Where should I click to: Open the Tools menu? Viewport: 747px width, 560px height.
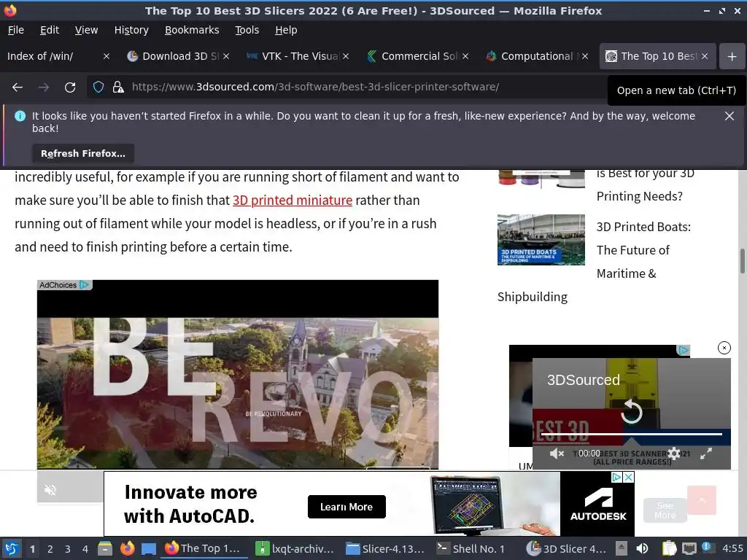247,30
